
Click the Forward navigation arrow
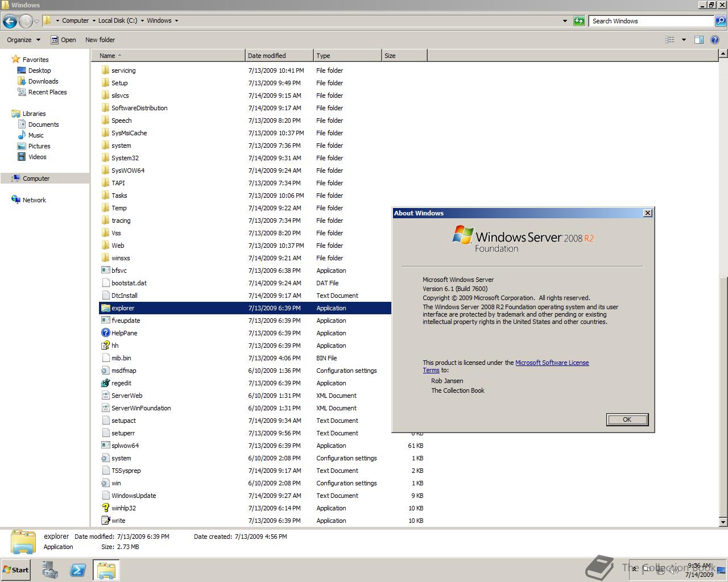(x=26, y=21)
